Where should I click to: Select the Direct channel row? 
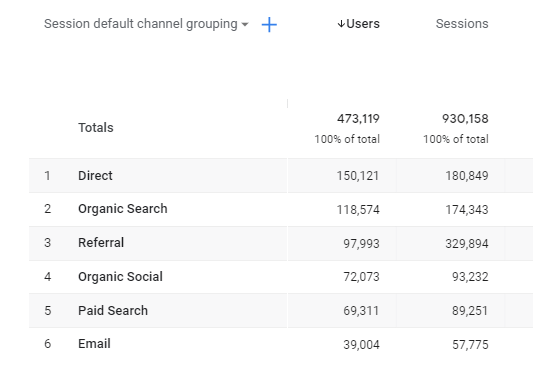point(281,175)
